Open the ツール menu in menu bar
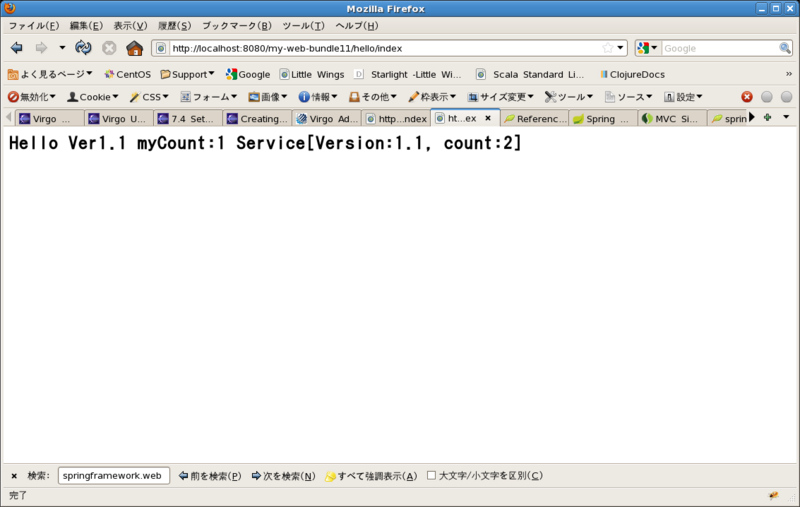The height and width of the screenshot is (507, 800). (x=304, y=26)
